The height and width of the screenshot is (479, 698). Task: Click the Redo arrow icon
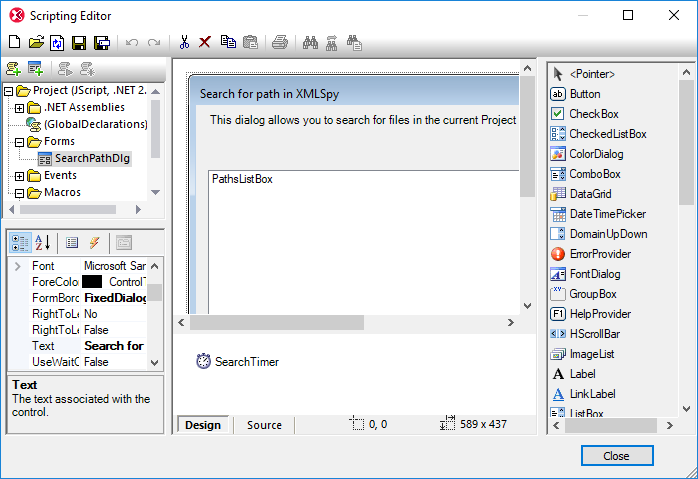154,43
